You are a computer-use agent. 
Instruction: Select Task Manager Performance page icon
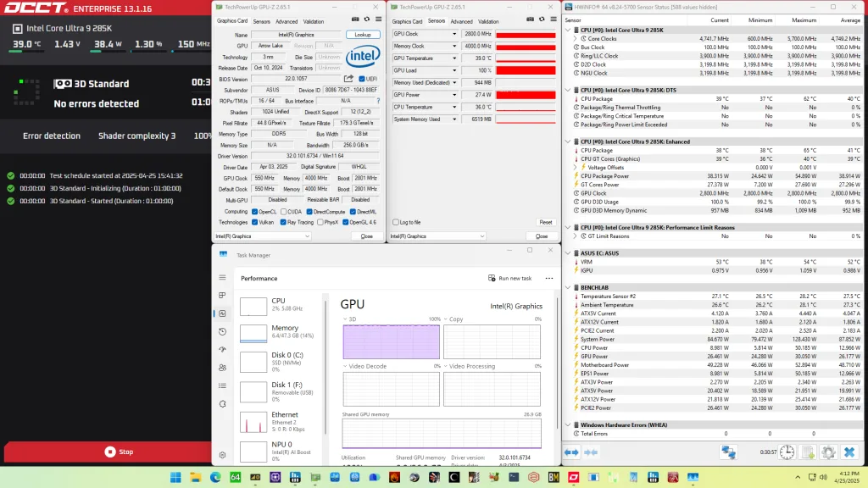[223, 313]
